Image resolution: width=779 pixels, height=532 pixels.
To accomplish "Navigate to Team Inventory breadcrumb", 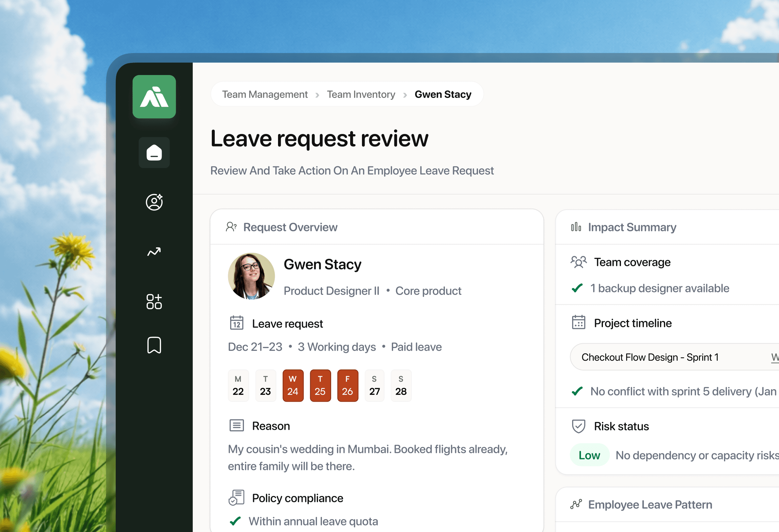I will pos(361,94).
